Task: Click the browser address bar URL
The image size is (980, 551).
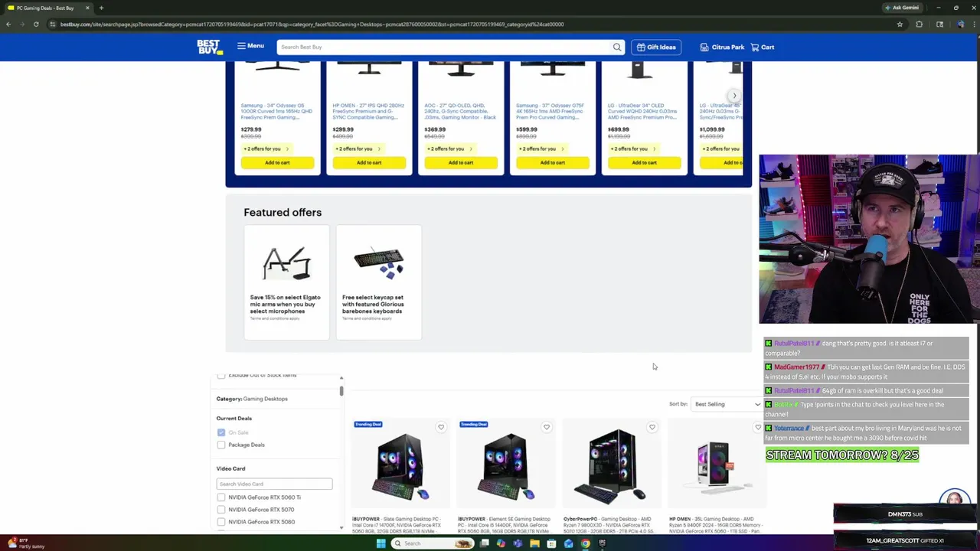Action: pyautogui.click(x=312, y=24)
